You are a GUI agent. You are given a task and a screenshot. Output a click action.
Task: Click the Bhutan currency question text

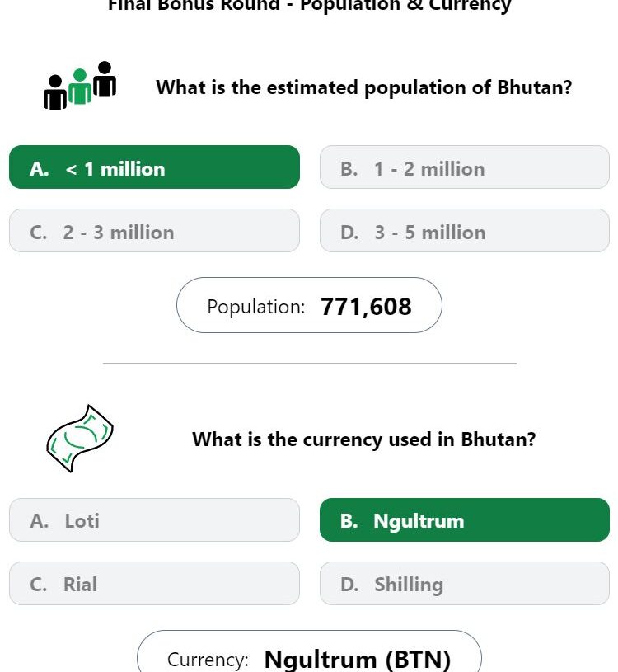(363, 439)
